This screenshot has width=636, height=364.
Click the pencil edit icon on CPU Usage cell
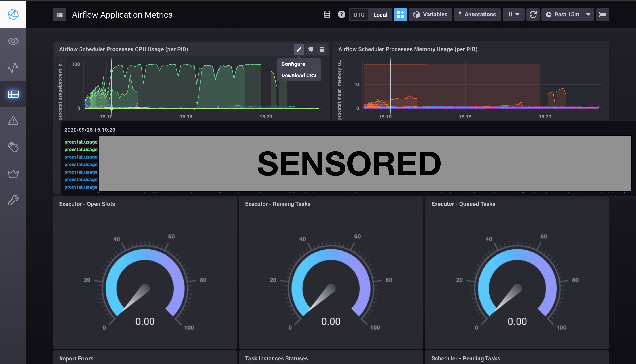pos(299,49)
